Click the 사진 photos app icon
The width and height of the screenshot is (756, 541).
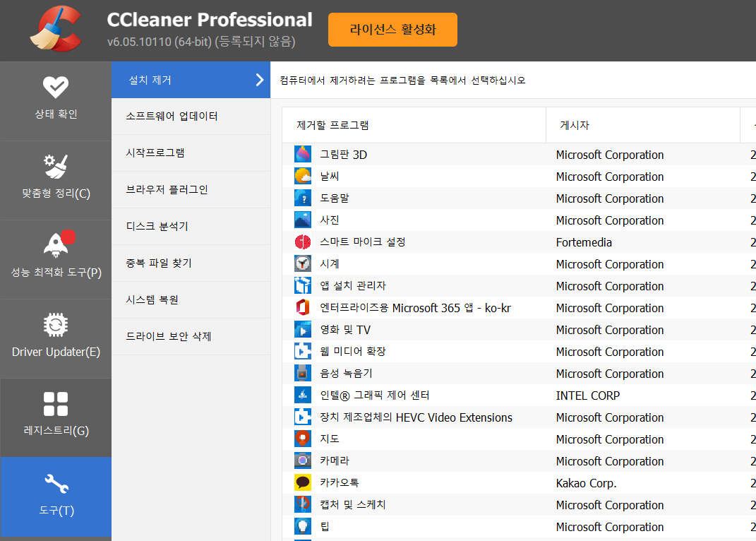tap(303, 220)
